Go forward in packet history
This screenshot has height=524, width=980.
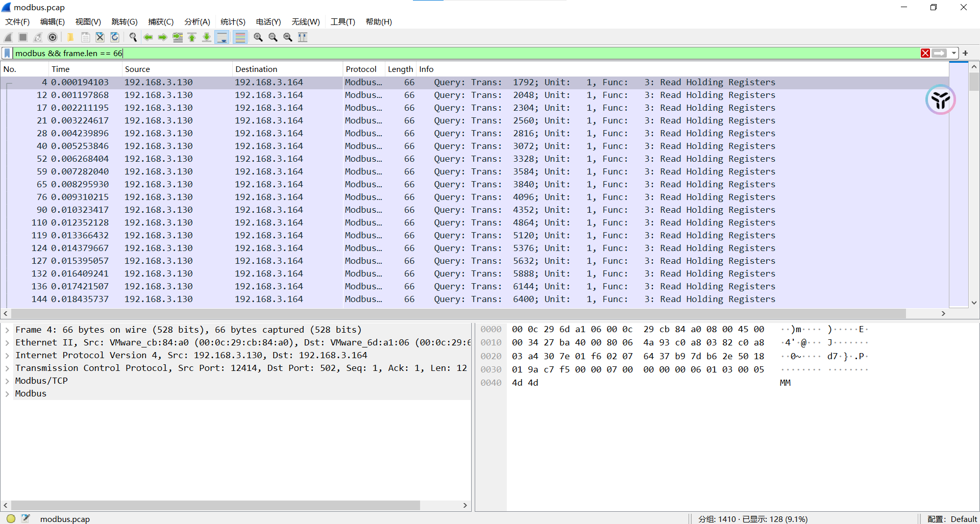pyautogui.click(x=163, y=37)
